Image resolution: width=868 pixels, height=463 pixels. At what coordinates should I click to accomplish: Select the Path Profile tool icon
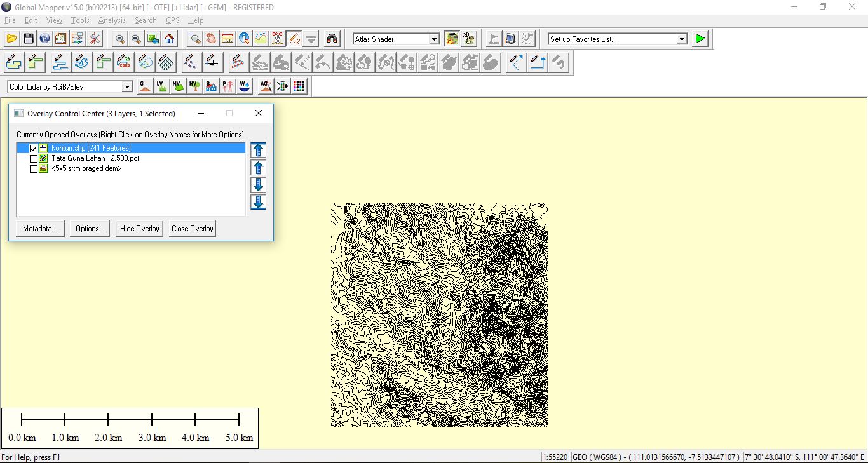pyautogui.click(x=261, y=39)
